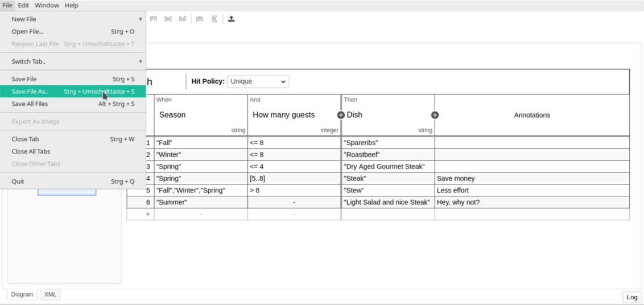Click the Log button
This screenshot has height=305, width=644.
[631, 297]
